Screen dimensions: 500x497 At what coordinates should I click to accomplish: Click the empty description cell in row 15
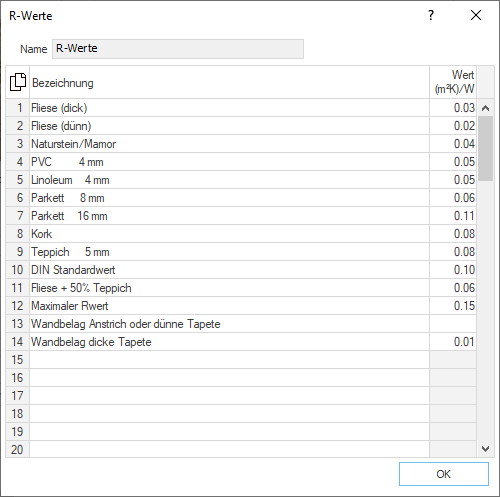pyautogui.click(x=229, y=360)
